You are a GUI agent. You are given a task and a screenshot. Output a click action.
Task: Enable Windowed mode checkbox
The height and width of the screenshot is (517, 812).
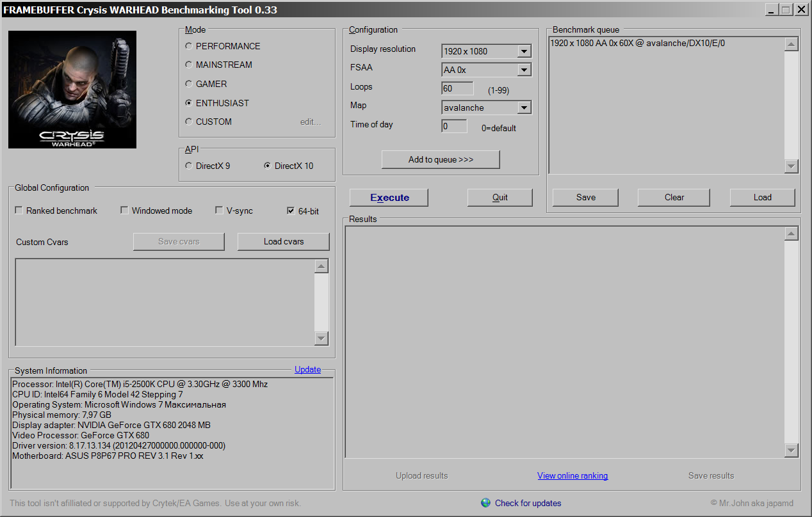[x=124, y=211]
